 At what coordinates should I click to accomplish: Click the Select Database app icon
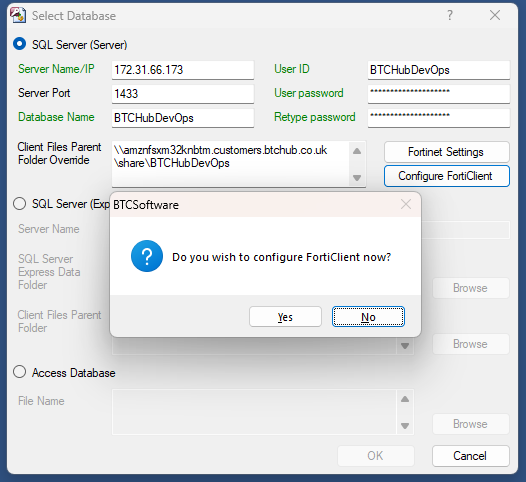tap(18, 15)
